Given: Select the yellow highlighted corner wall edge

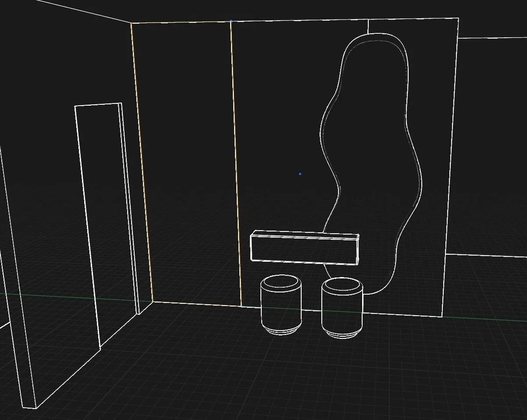Looking at the screenshot, I should click(141, 162).
